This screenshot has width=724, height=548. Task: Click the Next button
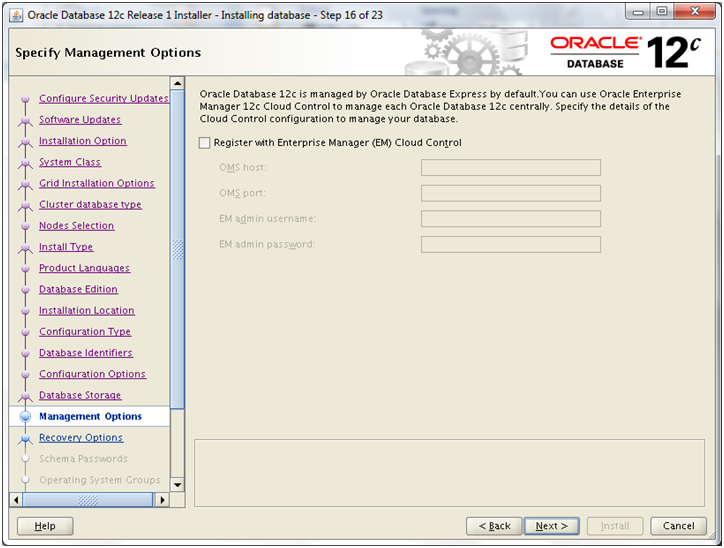pyautogui.click(x=551, y=526)
